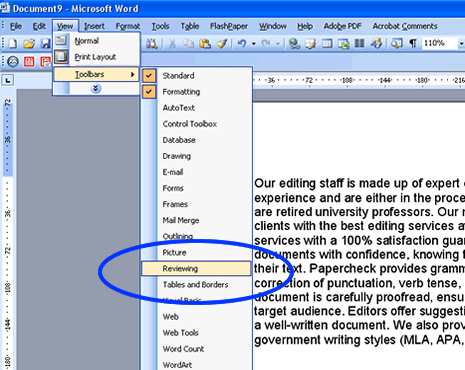Image resolution: width=465 pixels, height=370 pixels.
Task: Open the Format menu
Action: point(128,26)
